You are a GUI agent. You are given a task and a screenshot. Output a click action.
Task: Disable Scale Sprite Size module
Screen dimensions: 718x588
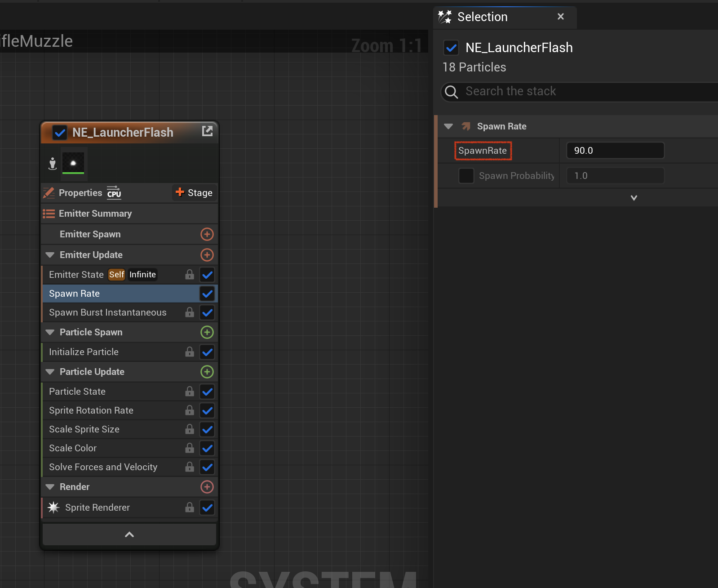207,429
